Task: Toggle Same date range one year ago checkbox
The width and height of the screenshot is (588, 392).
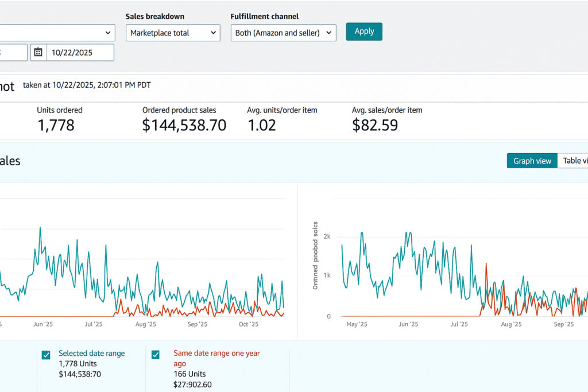Action: tap(155, 355)
